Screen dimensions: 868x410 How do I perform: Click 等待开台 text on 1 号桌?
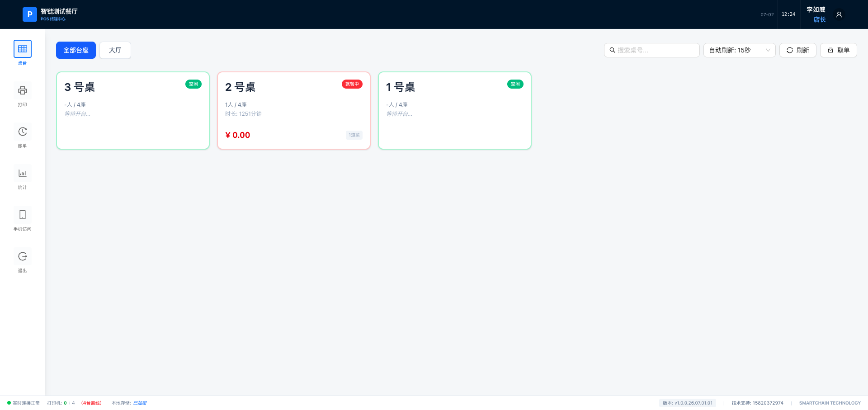click(x=399, y=114)
